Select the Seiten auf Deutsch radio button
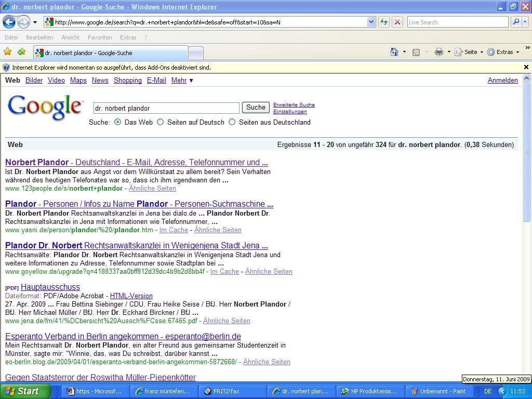The height and width of the screenshot is (399, 532). click(160, 122)
